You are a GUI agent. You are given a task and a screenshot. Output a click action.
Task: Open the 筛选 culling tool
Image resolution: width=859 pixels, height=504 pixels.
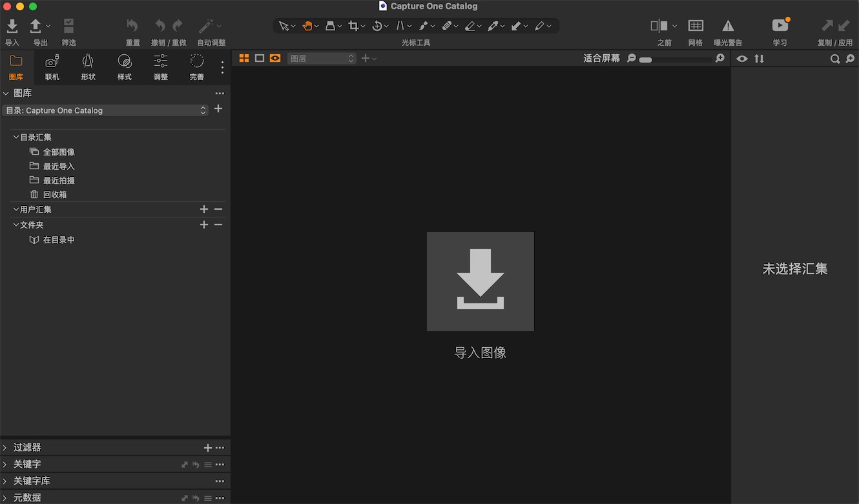[x=68, y=26]
